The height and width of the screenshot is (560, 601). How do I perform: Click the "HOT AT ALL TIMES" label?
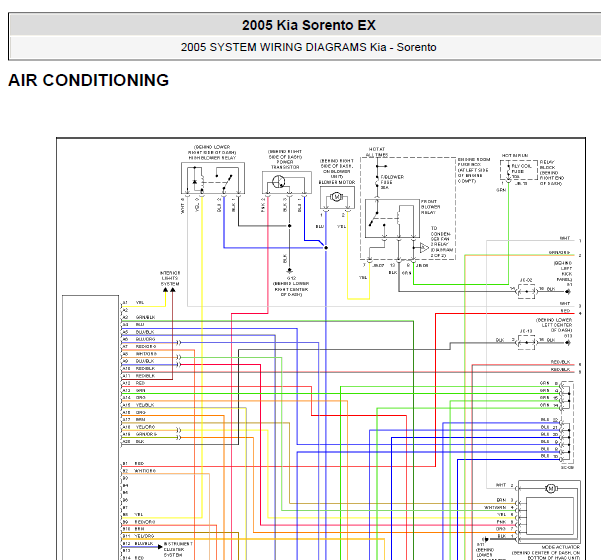pos(377,152)
